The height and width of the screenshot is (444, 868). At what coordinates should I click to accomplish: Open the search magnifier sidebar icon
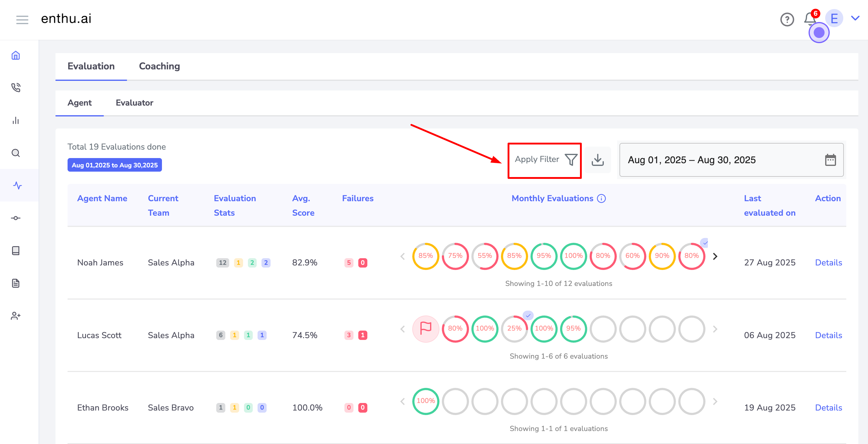point(15,153)
